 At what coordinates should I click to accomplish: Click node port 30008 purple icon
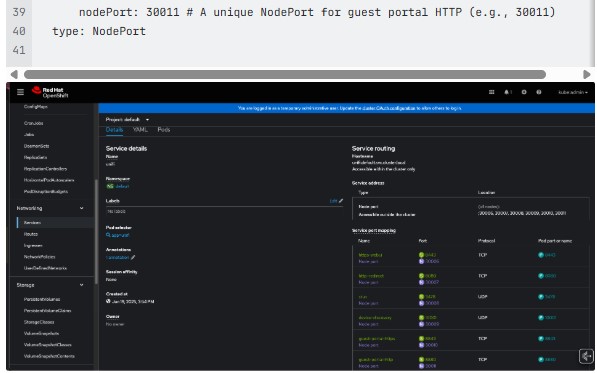point(421,303)
